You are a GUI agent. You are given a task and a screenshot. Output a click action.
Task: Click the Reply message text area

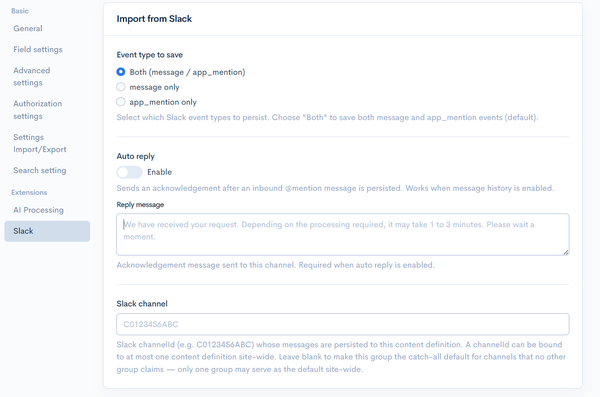(x=342, y=234)
